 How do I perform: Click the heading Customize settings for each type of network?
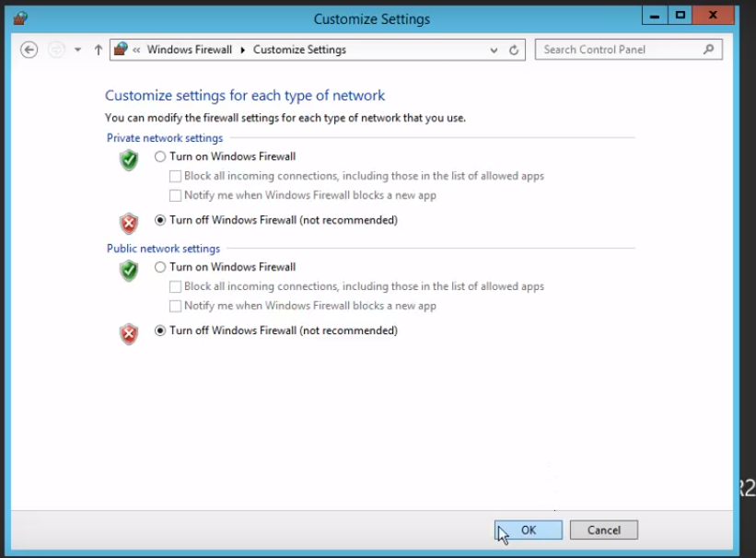click(245, 96)
